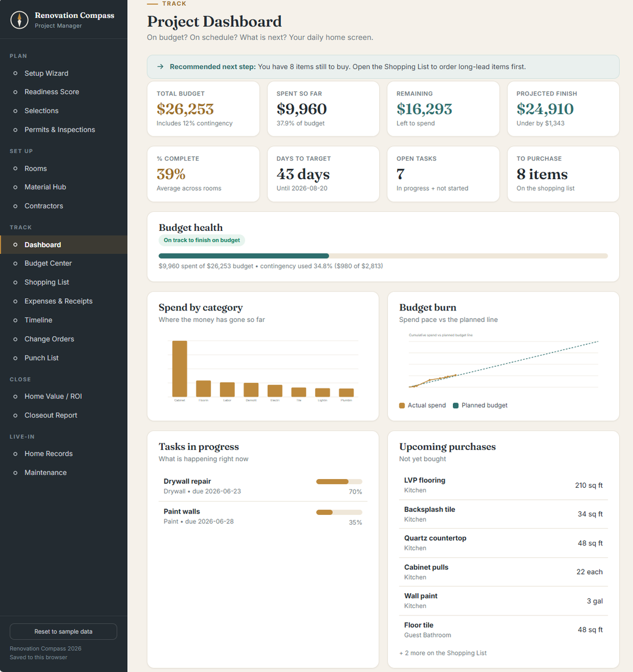Click Floor tile Guest Bathroom row
This screenshot has width=633, height=672.
click(503, 629)
